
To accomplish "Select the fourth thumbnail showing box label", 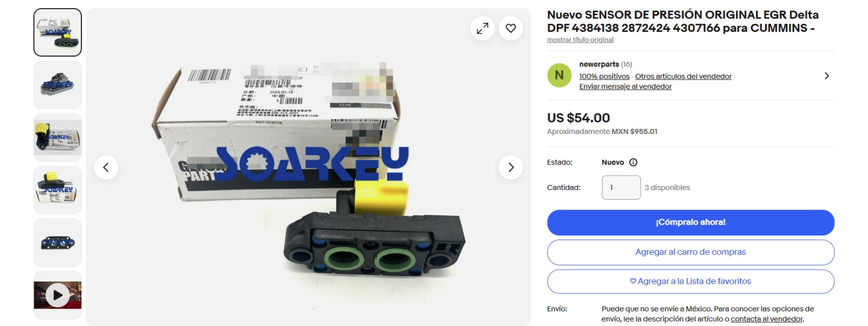I will pyautogui.click(x=58, y=190).
